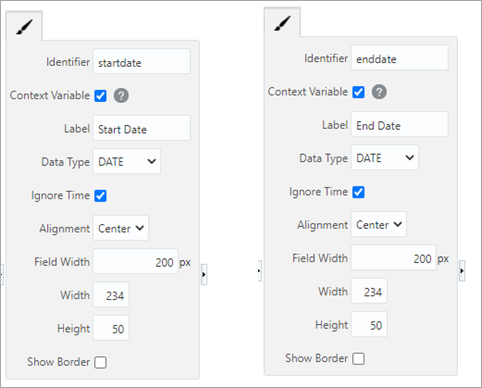482x388 pixels.
Task: Enable Show Border for the Start Date field
Action: [x=100, y=362]
